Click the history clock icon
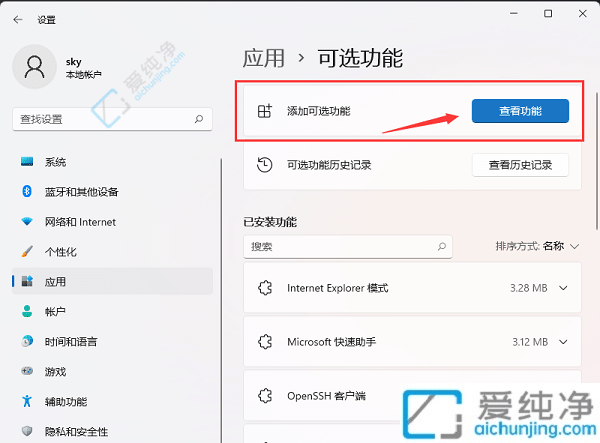Viewport: 600px width, 443px height. click(x=264, y=165)
